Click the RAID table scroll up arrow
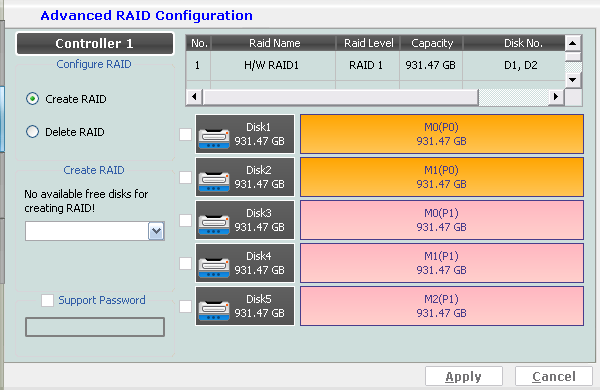 (x=573, y=43)
